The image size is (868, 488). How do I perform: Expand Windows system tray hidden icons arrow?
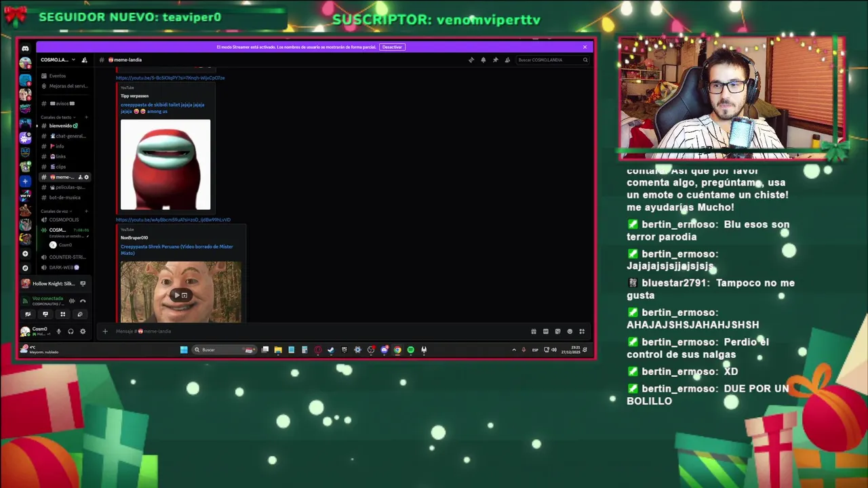513,350
